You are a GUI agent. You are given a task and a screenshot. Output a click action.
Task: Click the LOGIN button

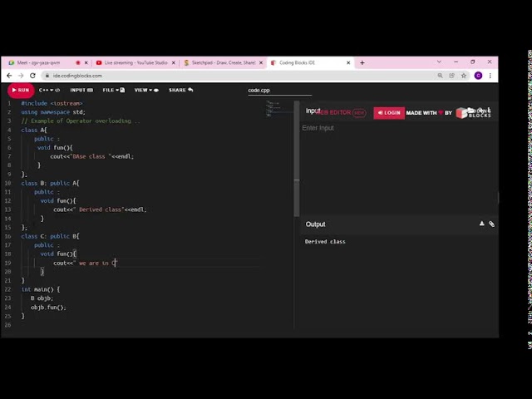[x=389, y=113]
